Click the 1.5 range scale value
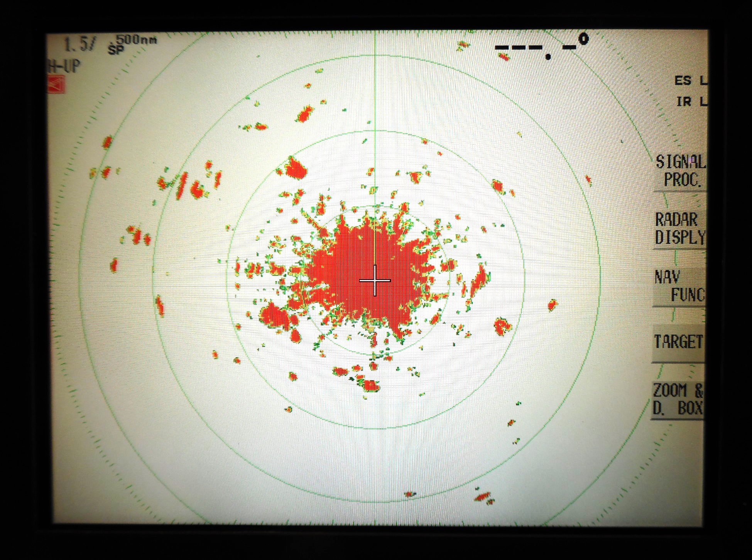Viewport: 752px width, 560px height. click(77, 45)
